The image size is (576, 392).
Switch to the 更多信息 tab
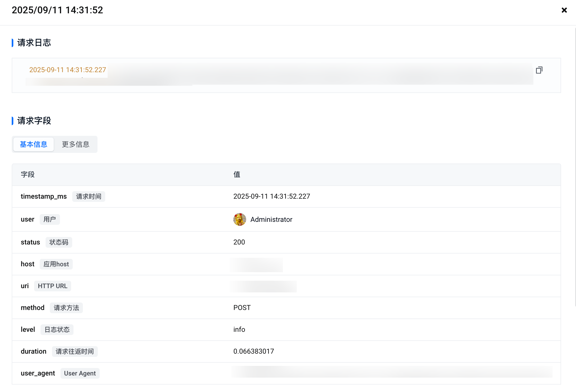pyautogui.click(x=76, y=144)
